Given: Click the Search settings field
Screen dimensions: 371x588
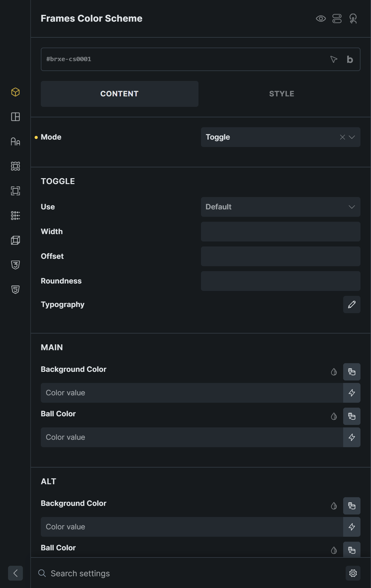Looking at the screenshot, I should (x=195, y=573).
